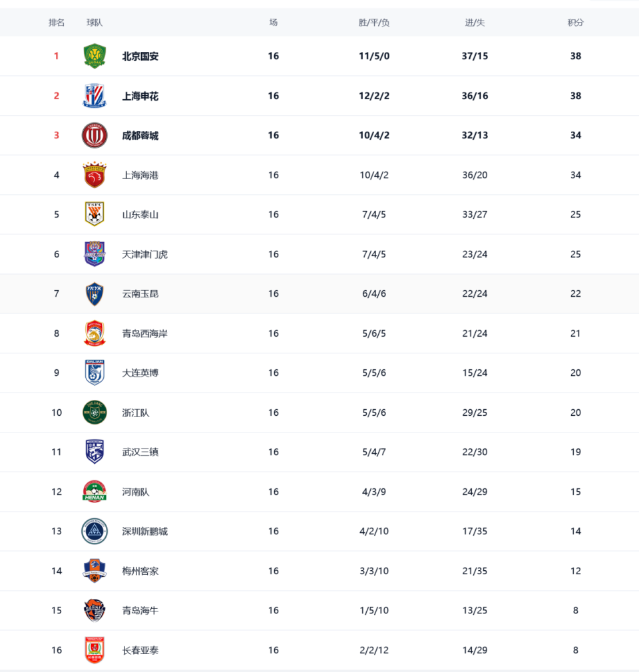Image resolution: width=639 pixels, height=672 pixels.
Task: Click the 大连英博 Dalian badge
Action: [x=95, y=373]
